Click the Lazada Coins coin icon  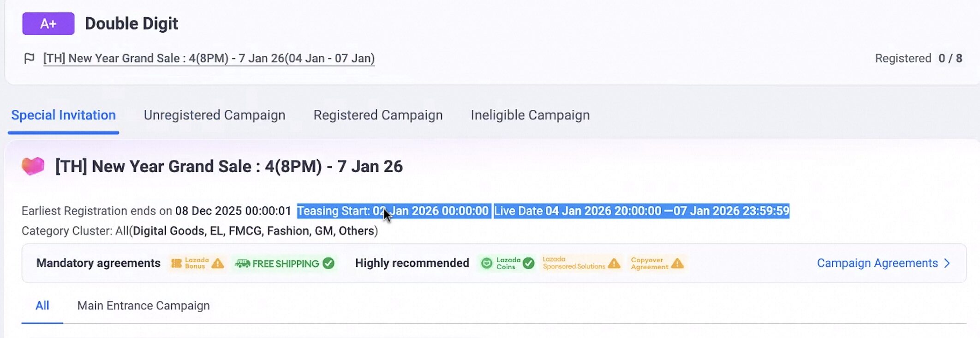tap(486, 263)
